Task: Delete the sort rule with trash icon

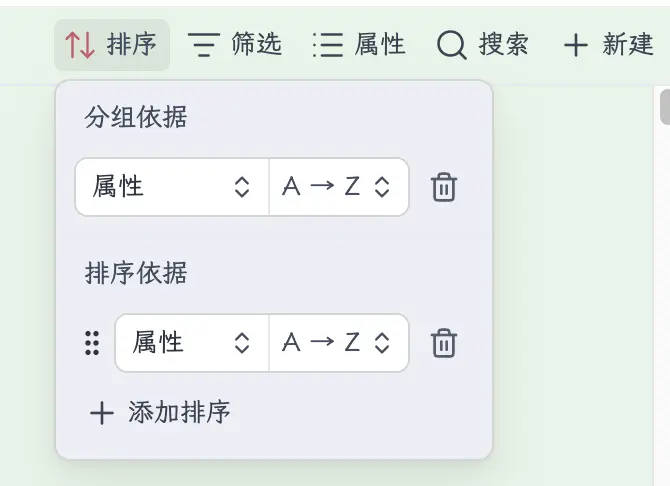Action: (x=443, y=343)
